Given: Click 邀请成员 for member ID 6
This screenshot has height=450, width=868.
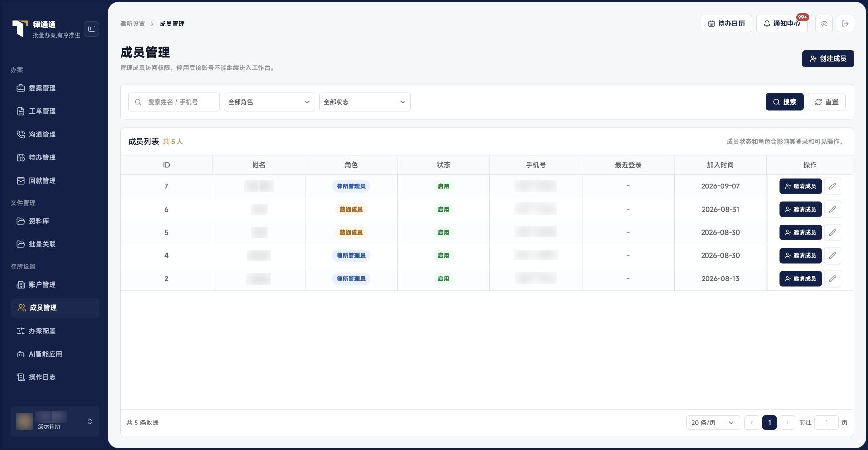Looking at the screenshot, I should click(x=800, y=209).
